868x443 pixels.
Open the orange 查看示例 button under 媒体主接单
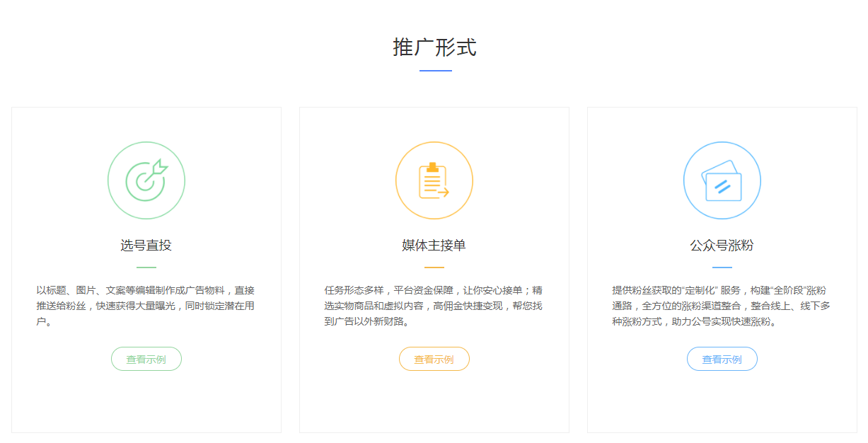click(434, 359)
